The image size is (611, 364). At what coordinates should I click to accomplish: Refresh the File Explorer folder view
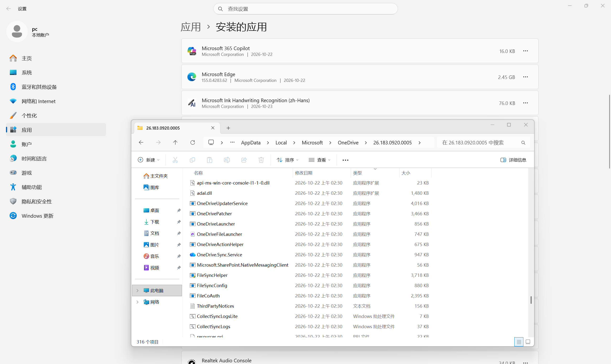click(x=192, y=142)
